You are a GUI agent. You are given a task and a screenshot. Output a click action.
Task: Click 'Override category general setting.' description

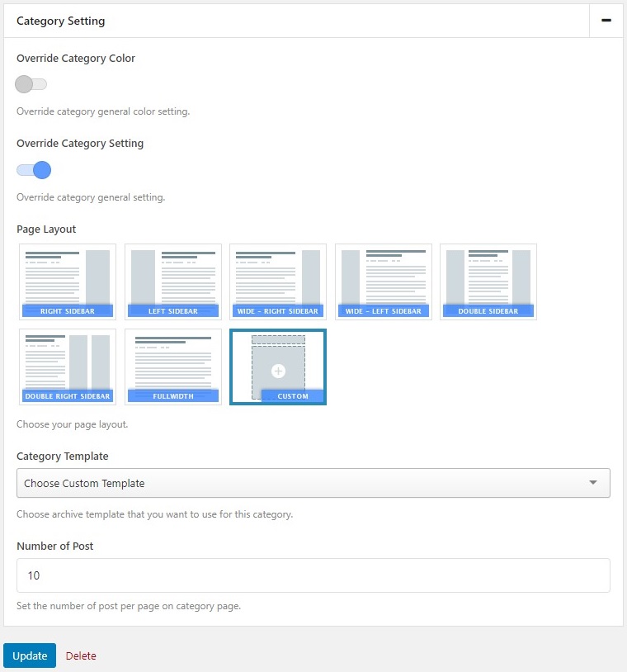[91, 197]
